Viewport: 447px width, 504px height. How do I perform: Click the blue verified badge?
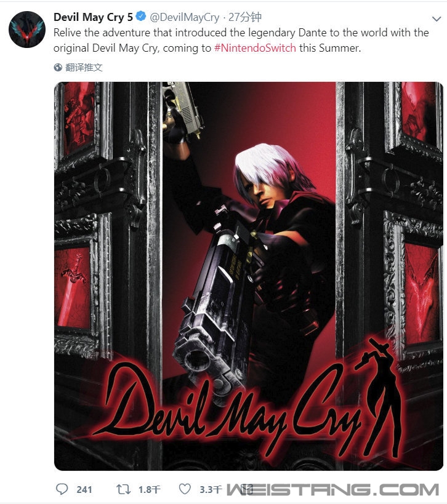click(x=140, y=17)
